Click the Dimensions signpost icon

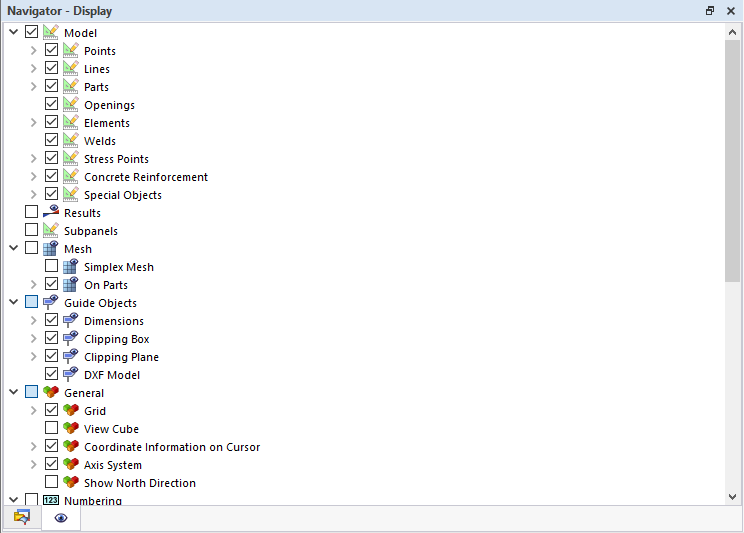pyautogui.click(x=71, y=320)
